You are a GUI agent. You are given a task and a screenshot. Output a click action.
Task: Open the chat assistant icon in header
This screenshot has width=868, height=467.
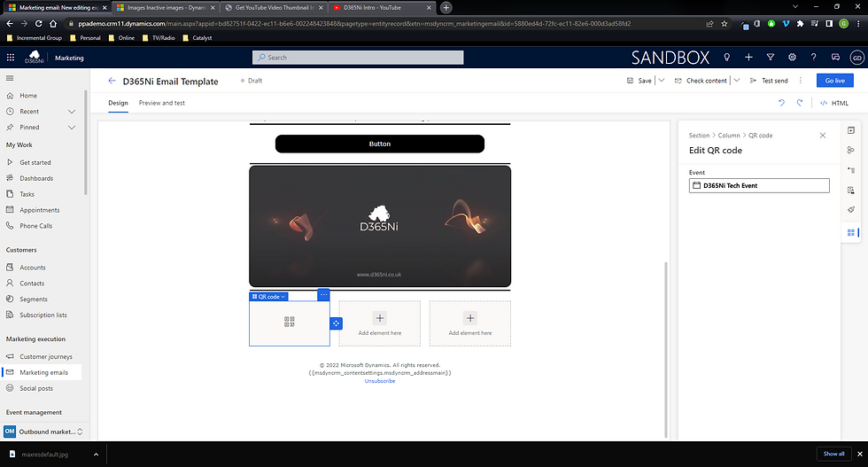tap(835, 57)
